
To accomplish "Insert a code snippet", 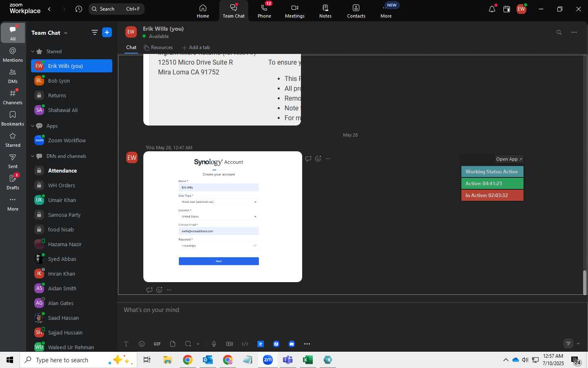I will (245, 344).
